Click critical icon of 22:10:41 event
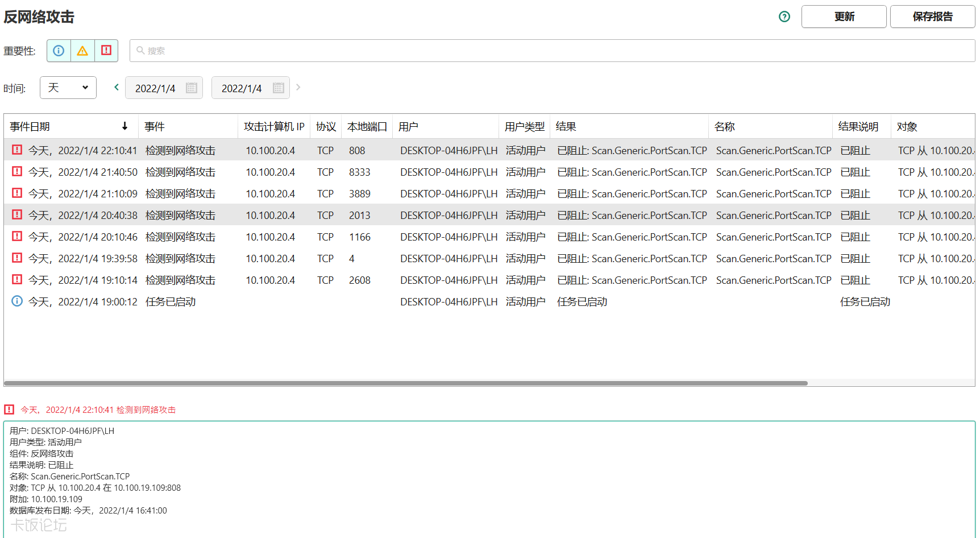The height and width of the screenshot is (538, 980). [17, 150]
